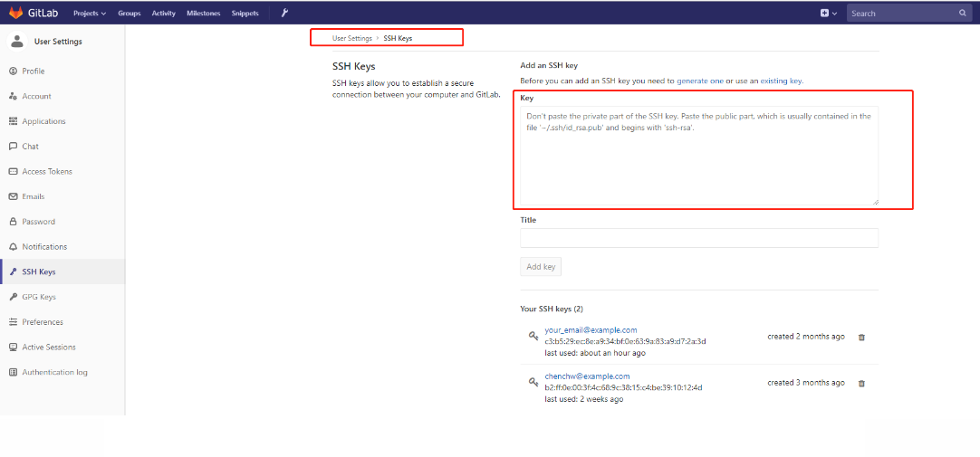The height and width of the screenshot is (457, 980).
Task: Click the SSH Keys key icon in sidebar
Action: 13,271
